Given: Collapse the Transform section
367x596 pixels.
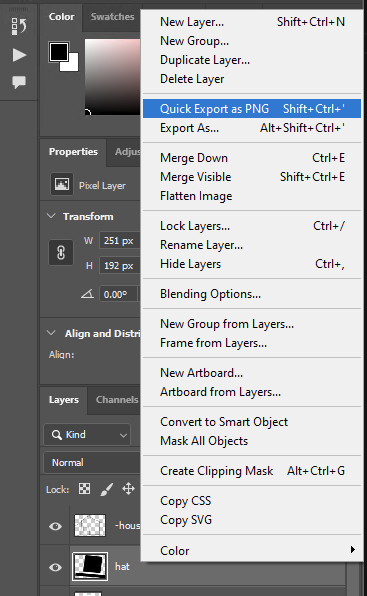Looking at the screenshot, I should [51, 216].
